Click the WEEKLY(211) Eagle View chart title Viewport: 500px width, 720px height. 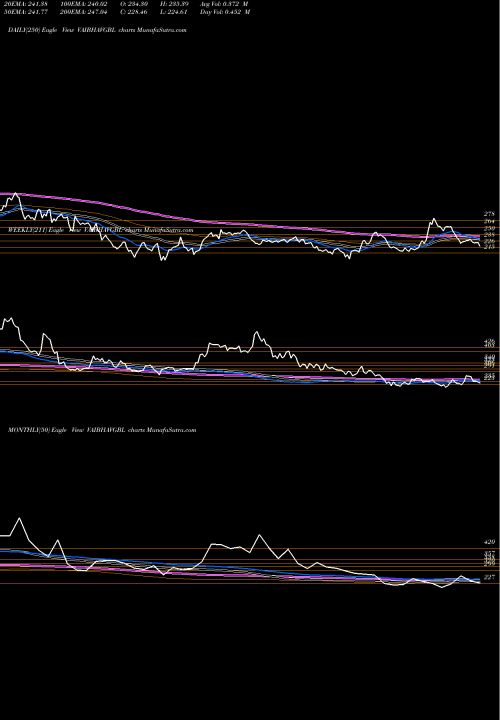click(x=101, y=230)
